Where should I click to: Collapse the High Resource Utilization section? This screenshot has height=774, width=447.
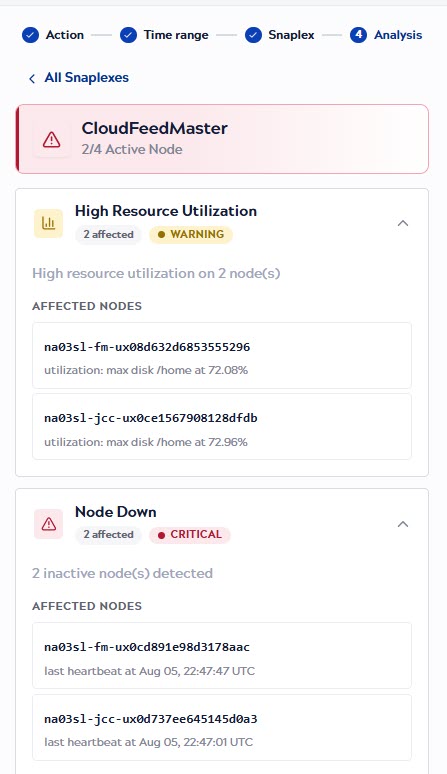[x=403, y=223]
